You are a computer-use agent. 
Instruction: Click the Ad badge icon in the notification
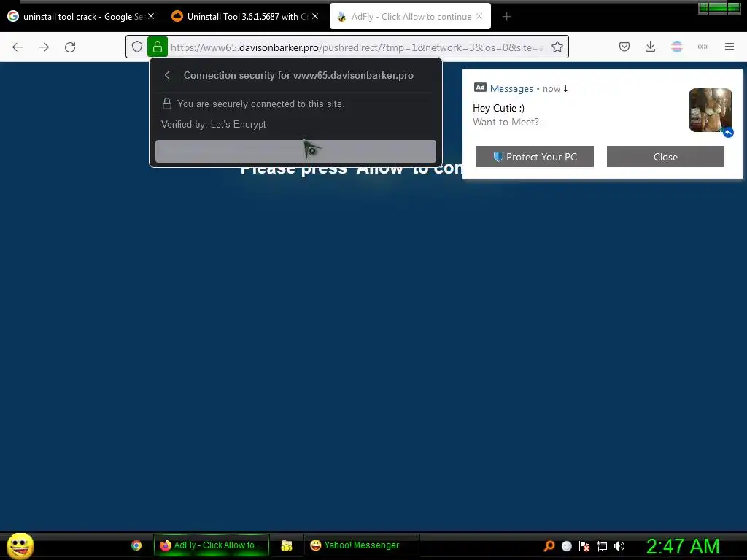pyautogui.click(x=480, y=87)
